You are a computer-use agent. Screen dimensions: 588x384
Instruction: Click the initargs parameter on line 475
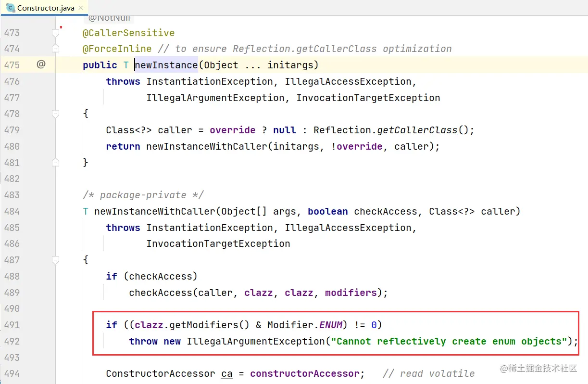290,65
